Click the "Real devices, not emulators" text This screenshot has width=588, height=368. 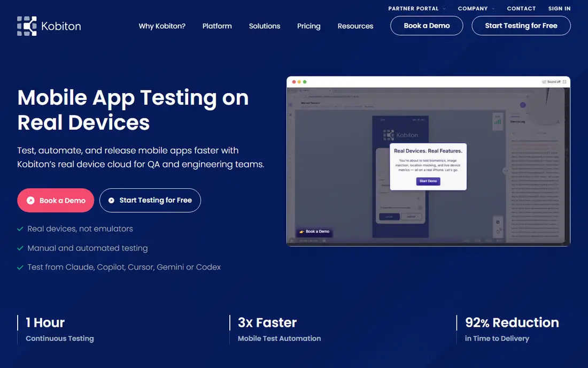[x=80, y=229]
